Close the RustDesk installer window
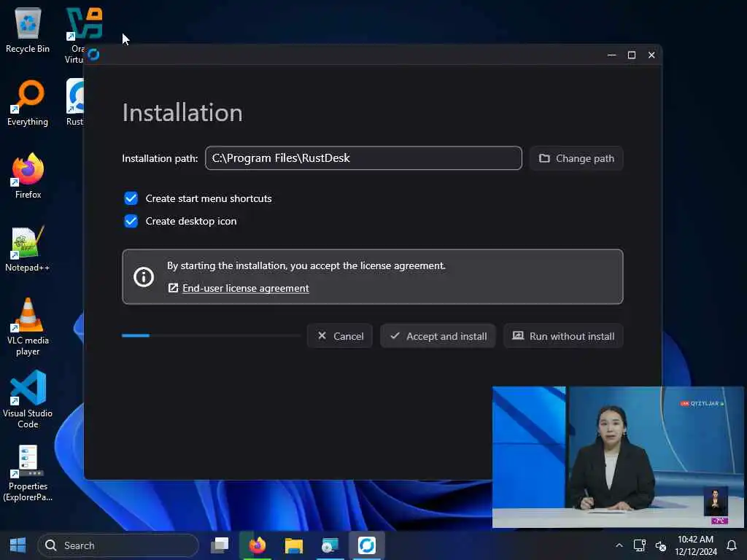The width and height of the screenshot is (747, 560). point(651,55)
